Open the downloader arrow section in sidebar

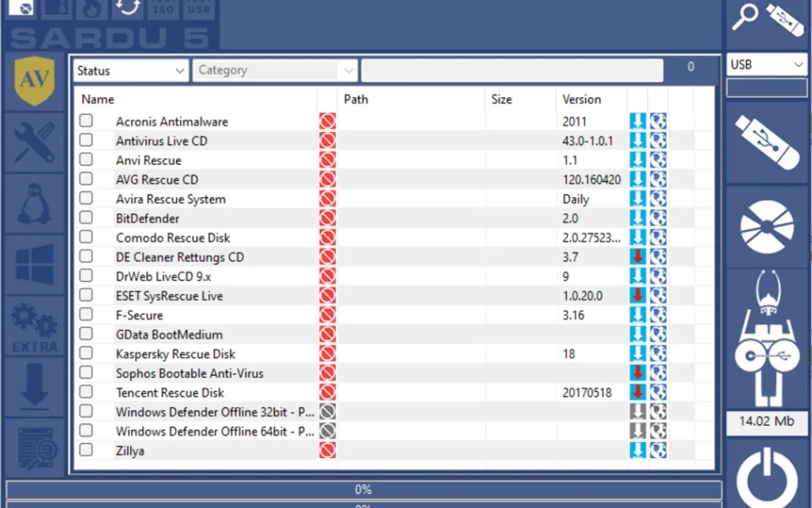click(x=35, y=387)
